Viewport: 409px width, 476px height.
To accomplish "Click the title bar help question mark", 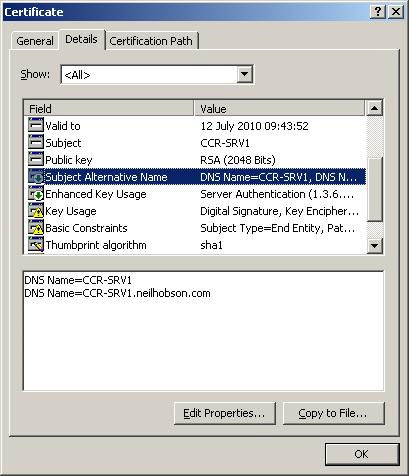I will 378,12.
